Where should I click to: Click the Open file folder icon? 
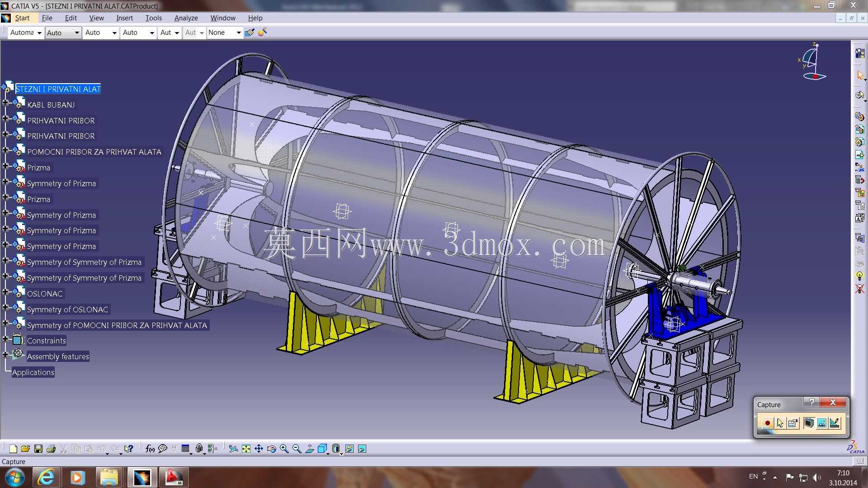coord(26,449)
